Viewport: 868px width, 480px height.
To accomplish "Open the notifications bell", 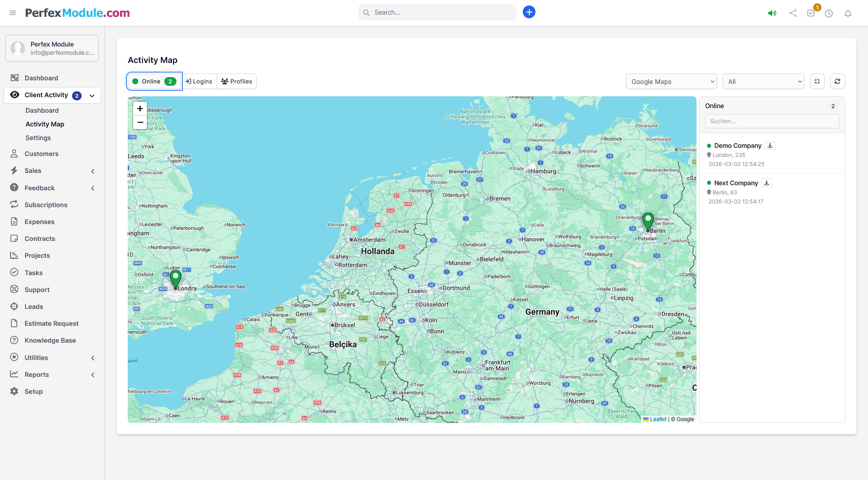I will pyautogui.click(x=847, y=13).
